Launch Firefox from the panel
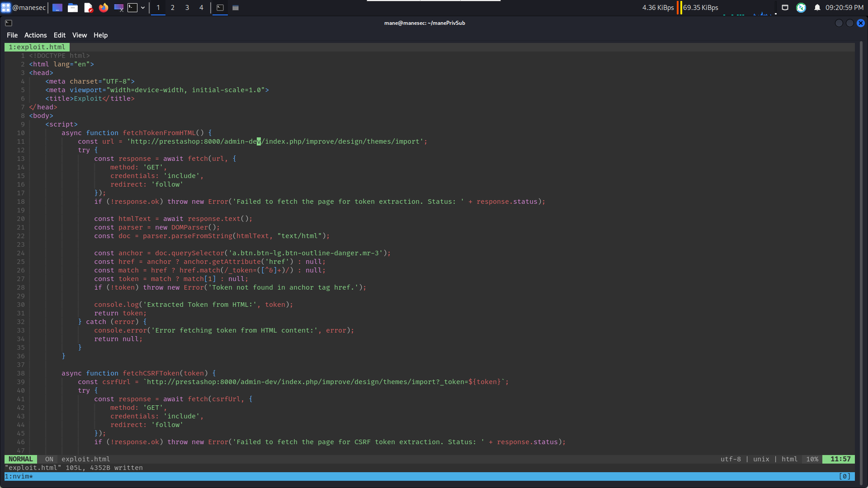 pos(104,8)
